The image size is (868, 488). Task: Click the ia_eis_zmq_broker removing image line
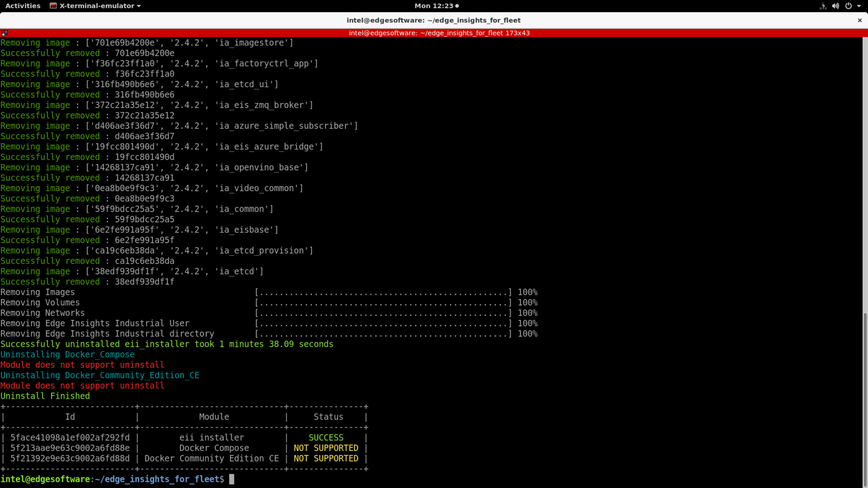[x=157, y=105]
